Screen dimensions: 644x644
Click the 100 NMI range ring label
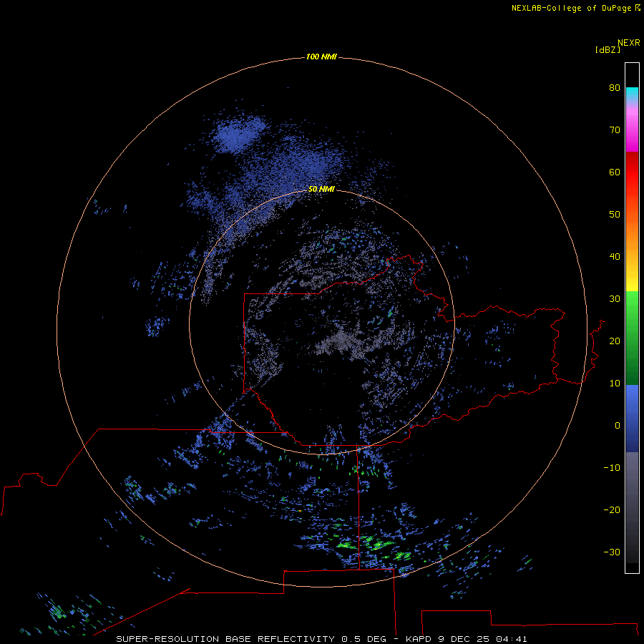pyautogui.click(x=321, y=57)
